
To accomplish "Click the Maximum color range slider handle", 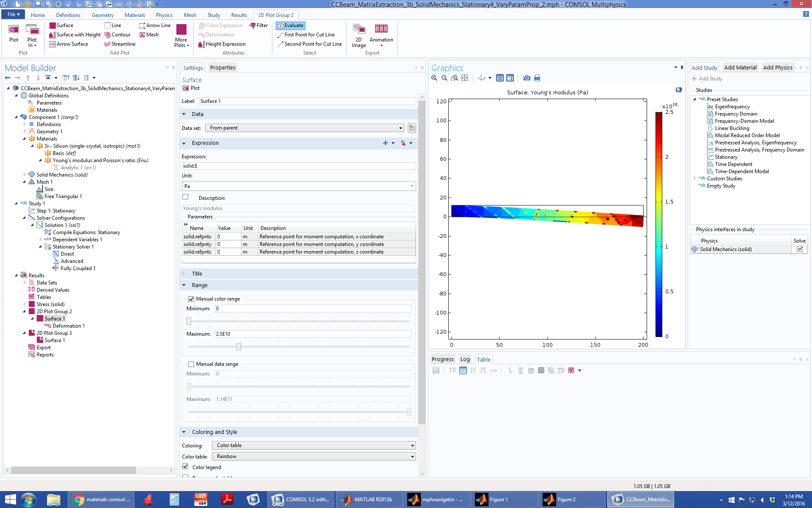I will pos(239,347).
